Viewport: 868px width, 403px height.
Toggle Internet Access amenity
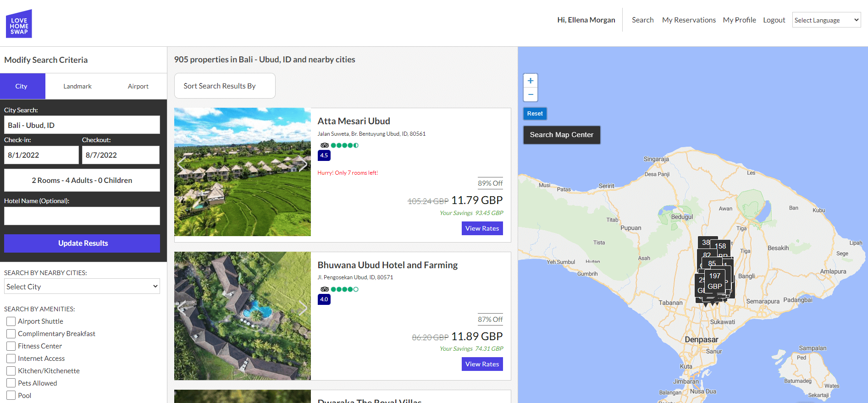point(11,359)
